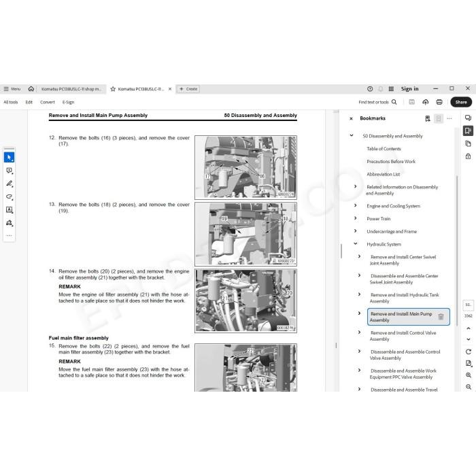The height and width of the screenshot is (476, 476).
Task: Choose the Select arrow tool
Action: click(9, 157)
